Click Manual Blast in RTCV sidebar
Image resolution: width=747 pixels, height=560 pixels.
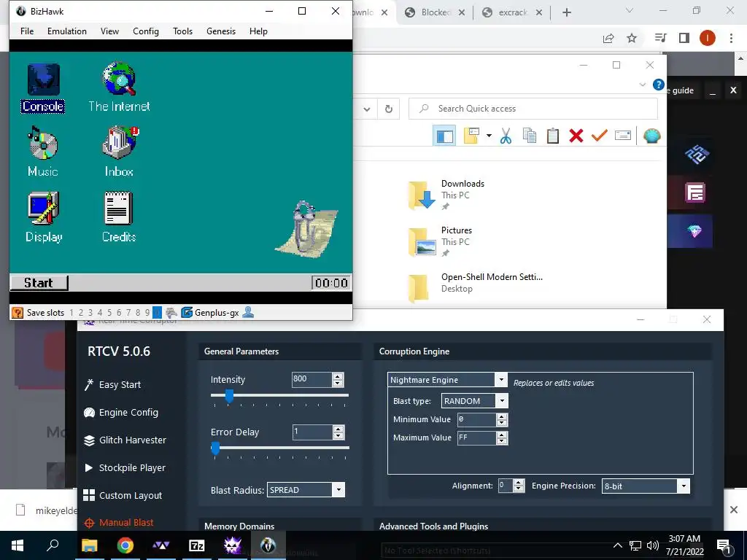[x=119, y=523]
